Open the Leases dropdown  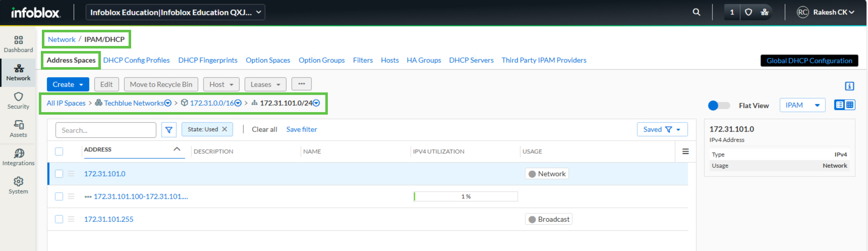[265, 84]
